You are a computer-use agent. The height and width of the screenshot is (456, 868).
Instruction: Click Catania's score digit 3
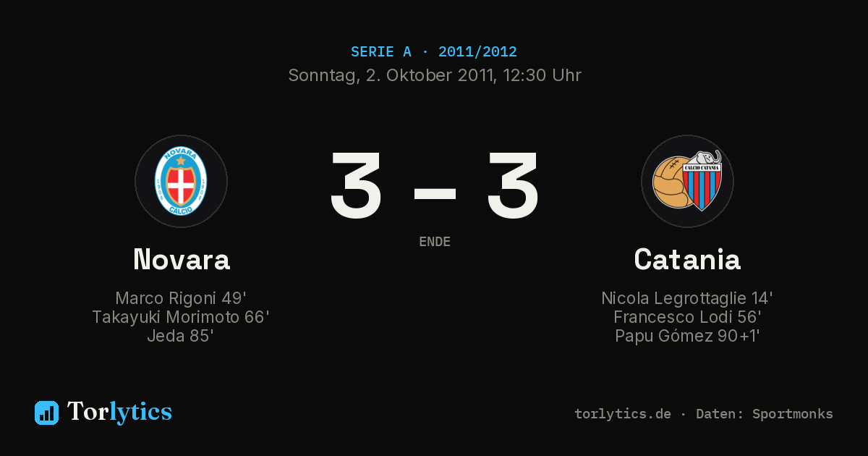pos(513,185)
